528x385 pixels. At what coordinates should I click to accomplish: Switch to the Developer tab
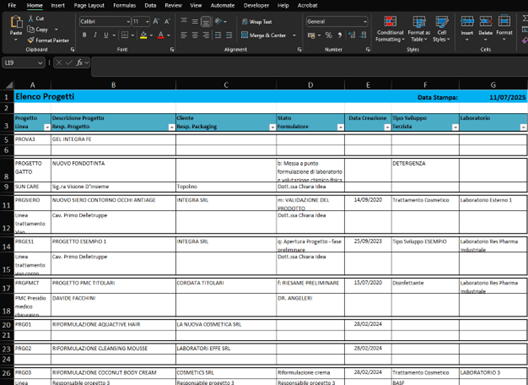[256, 5]
